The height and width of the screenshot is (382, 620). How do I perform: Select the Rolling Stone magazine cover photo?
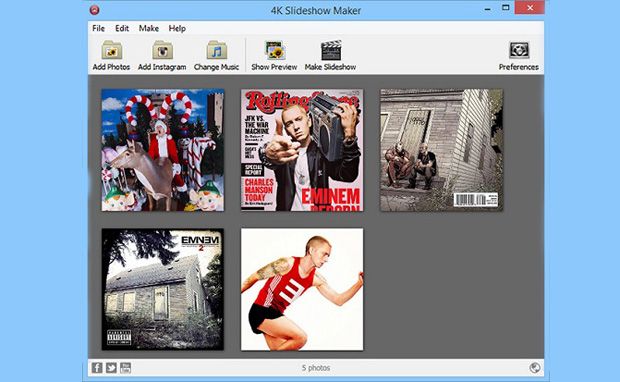(x=302, y=150)
